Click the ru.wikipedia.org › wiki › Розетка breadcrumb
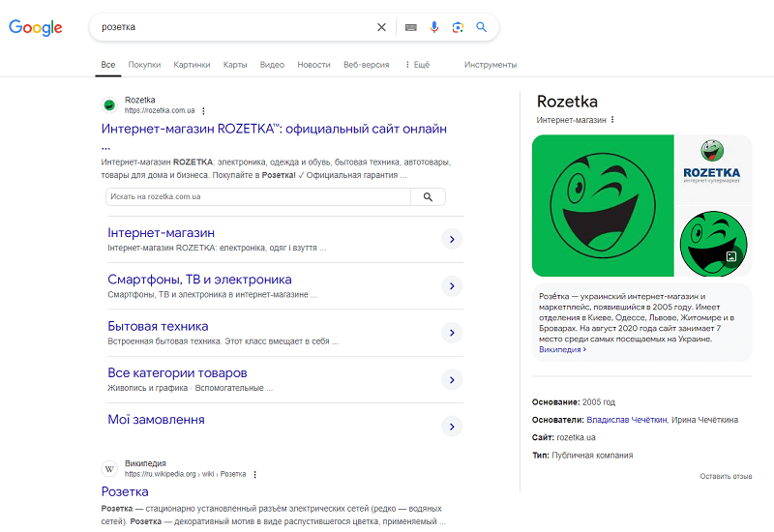 tap(185, 474)
